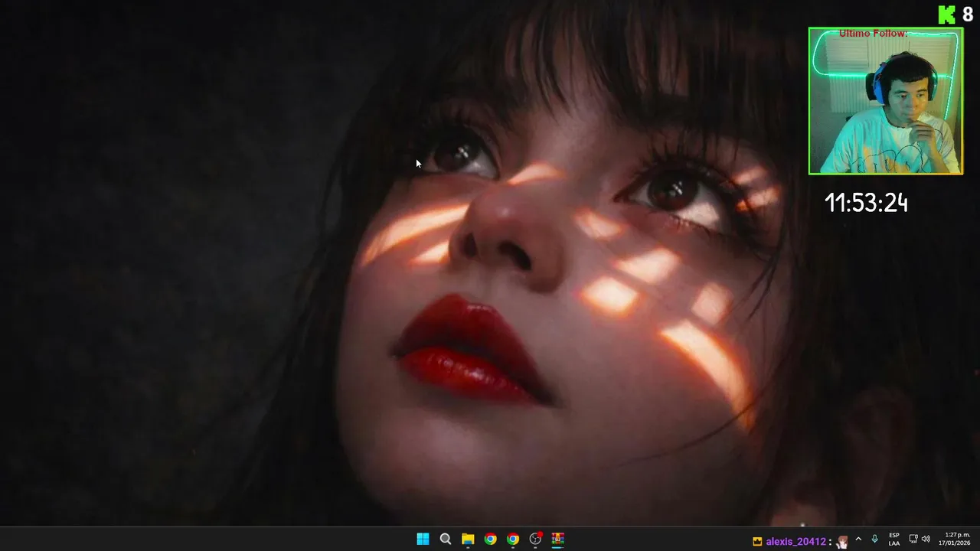
Task: Open File Explorer from taskbar
Action: click(468, 540)
